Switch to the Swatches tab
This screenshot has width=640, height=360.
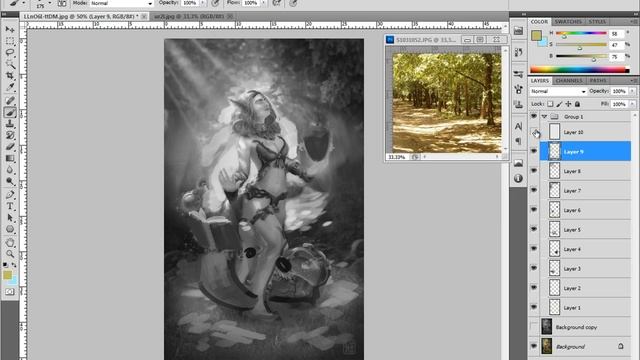coord(568,22)
